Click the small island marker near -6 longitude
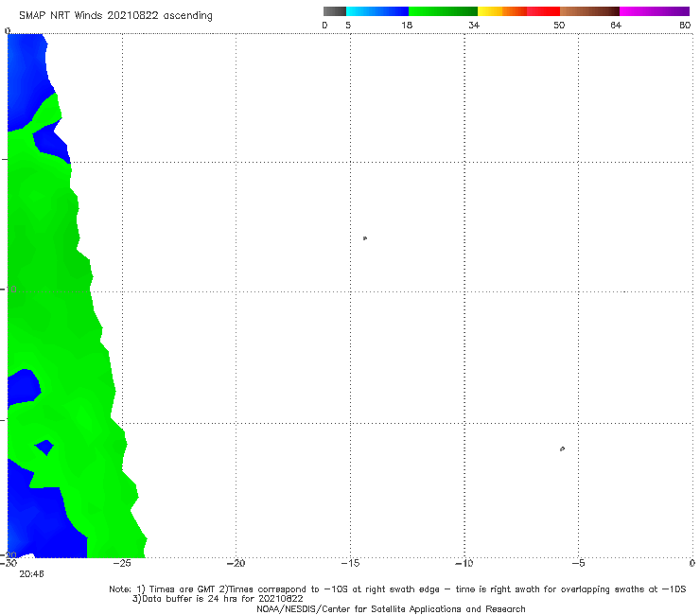 click(562, 448)
